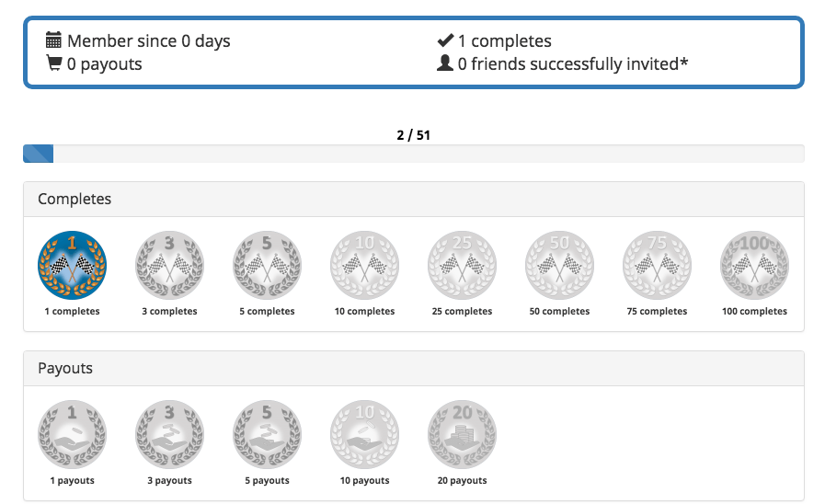Open the 10 completes badge
825x504 pixels.
pyautogui.click(x=364, y=265)
